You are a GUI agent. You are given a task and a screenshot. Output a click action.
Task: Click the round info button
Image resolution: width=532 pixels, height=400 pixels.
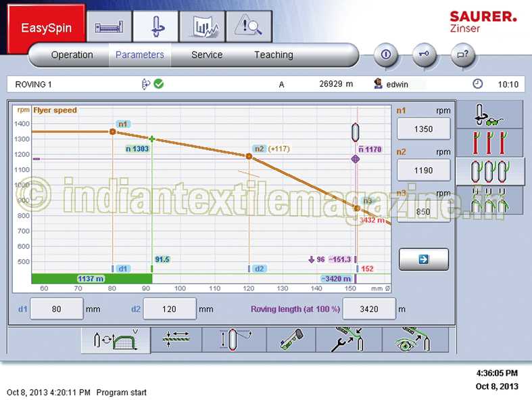[386, 54]
